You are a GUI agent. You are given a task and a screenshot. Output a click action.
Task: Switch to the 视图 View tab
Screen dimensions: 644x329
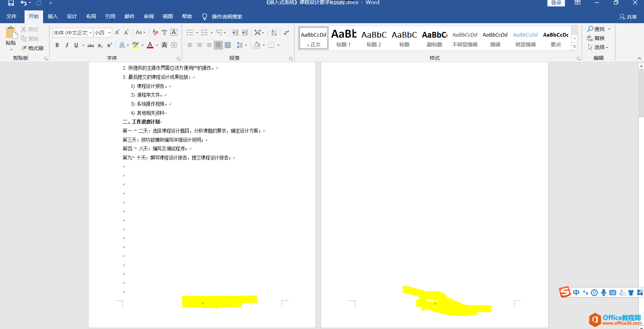168,16
